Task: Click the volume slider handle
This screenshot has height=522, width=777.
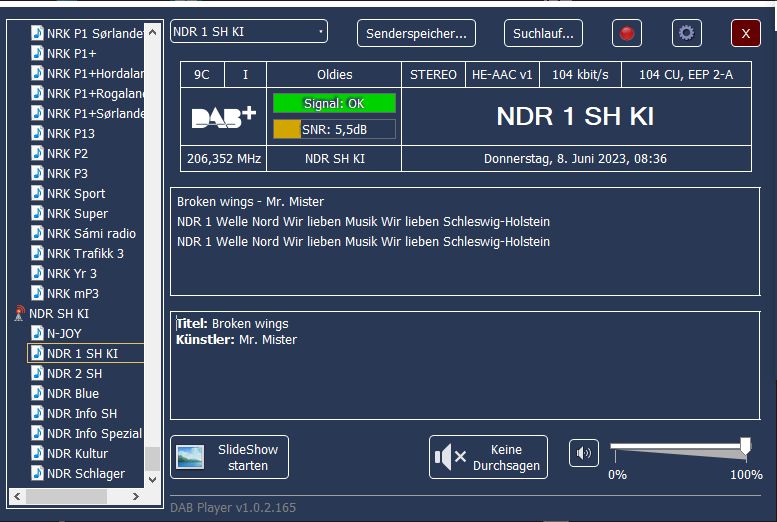Action: coord(745,446)
